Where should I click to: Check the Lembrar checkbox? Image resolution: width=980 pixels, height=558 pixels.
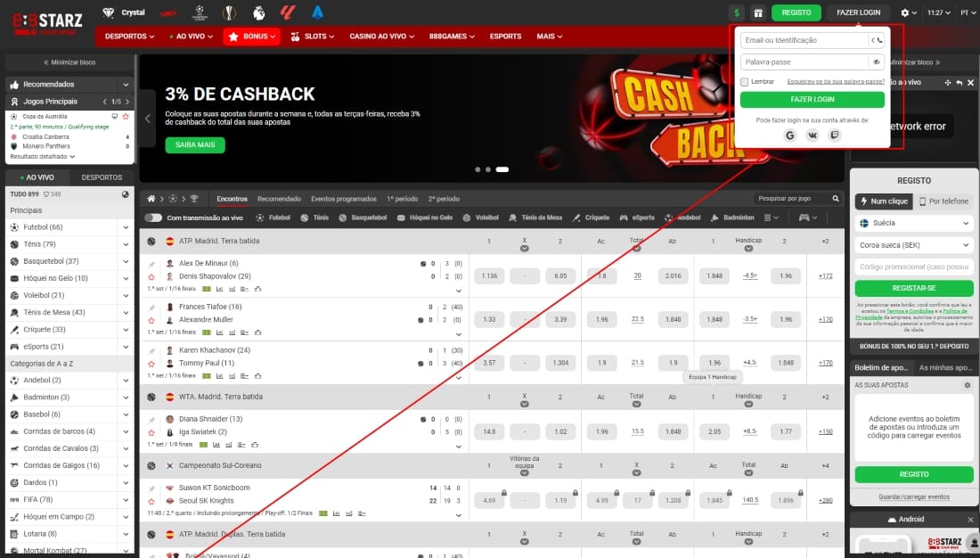coord(745,82)
